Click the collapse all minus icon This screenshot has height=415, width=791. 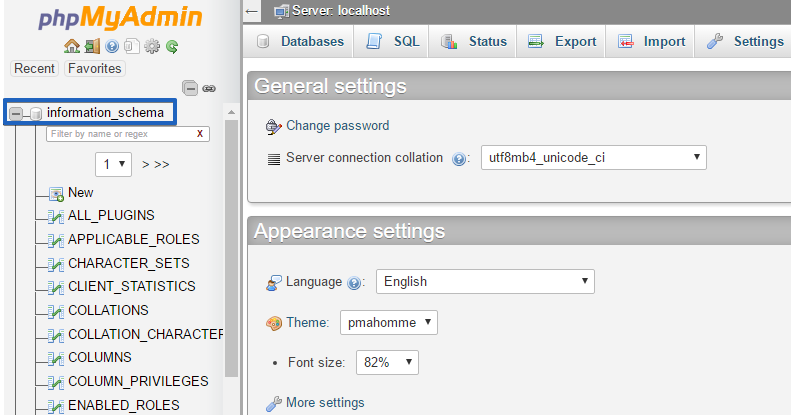tap(190, 88)
